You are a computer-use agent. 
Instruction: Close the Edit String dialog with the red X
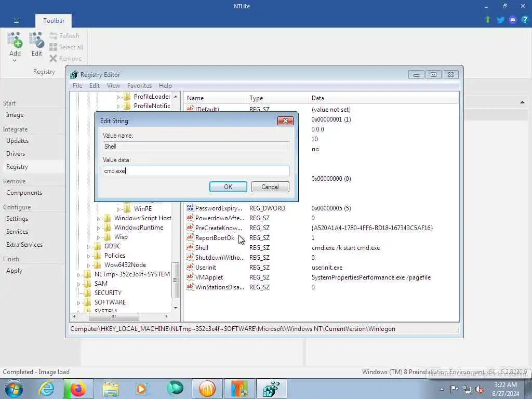click(x=285, y=121)
